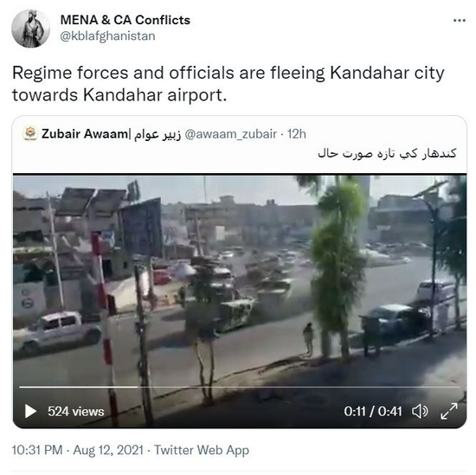This screenshot has width=476, height=475.
Task: Select the tweet text about Kandahar airport
Action: point(228,84)
